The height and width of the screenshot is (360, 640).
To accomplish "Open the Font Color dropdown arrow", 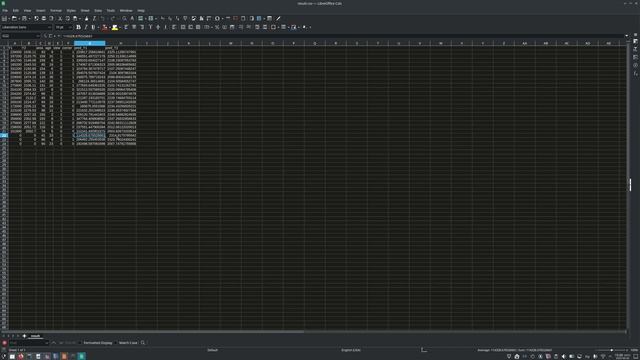I will [109, 27].
